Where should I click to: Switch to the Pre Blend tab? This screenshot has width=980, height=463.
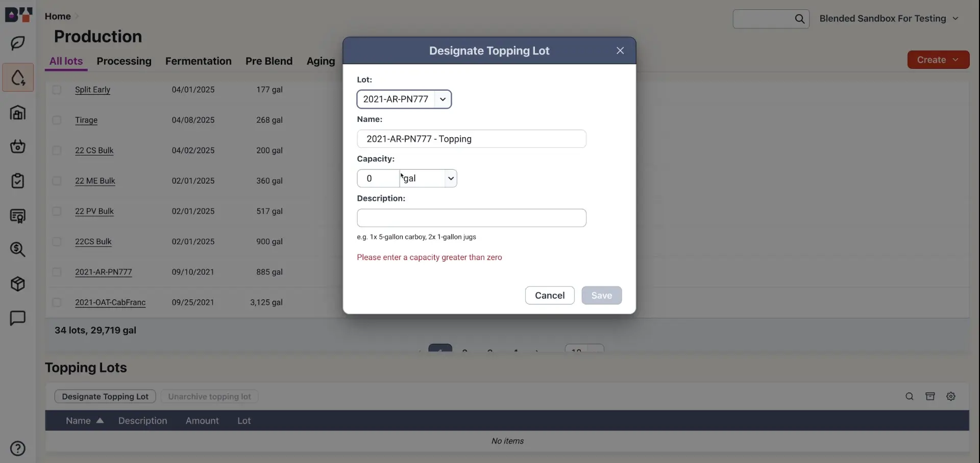[x=269, y=61]
